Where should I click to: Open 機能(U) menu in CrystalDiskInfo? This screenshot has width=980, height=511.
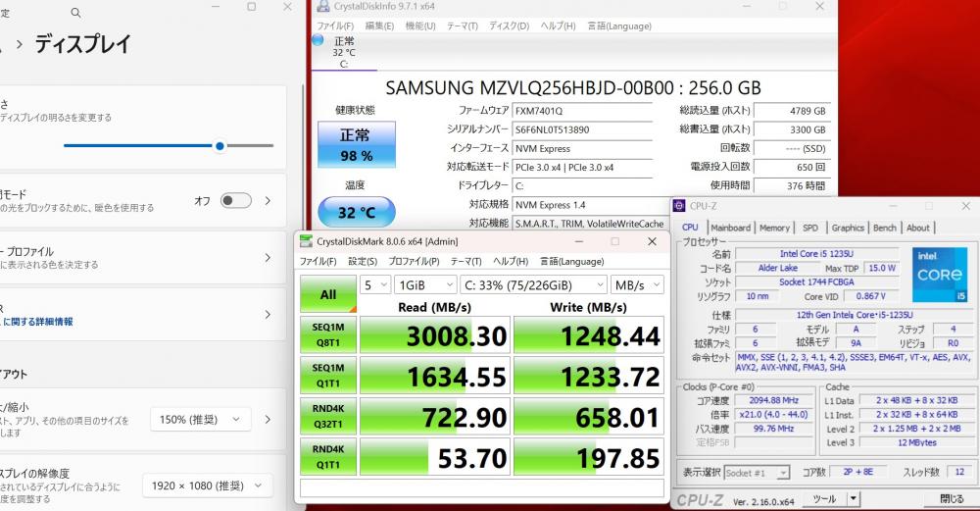click(x=420, y=26)
